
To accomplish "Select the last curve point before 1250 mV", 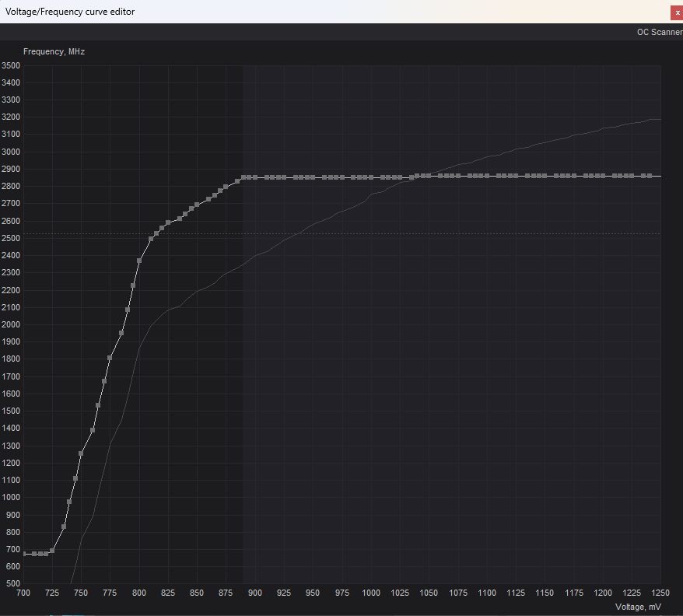I will 650,176.
